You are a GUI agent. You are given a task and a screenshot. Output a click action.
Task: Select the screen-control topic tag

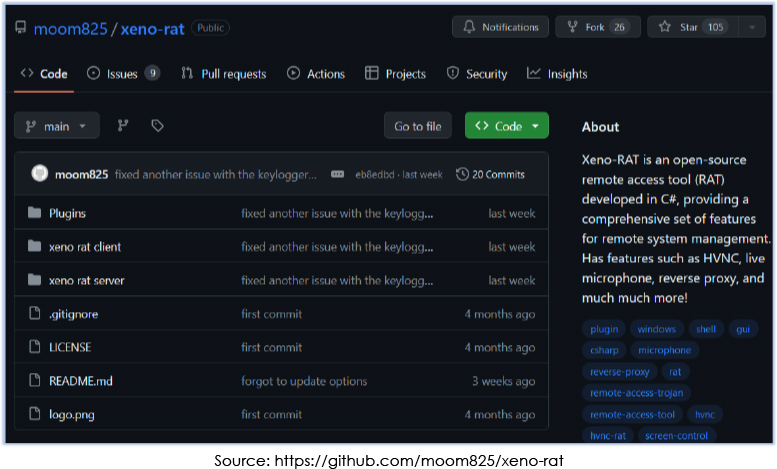click(x=676, y=435)
